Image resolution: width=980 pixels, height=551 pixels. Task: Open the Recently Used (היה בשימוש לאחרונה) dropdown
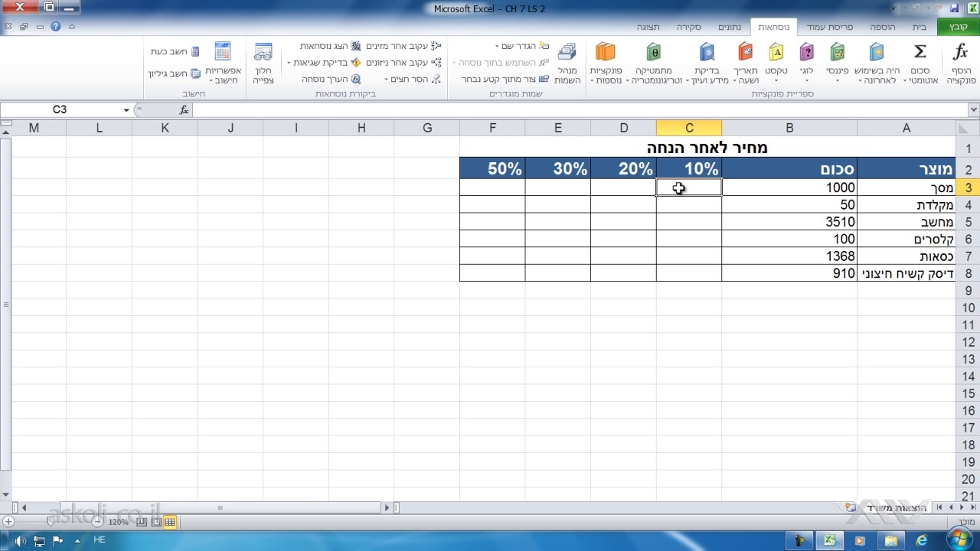[x=877, y=63]
